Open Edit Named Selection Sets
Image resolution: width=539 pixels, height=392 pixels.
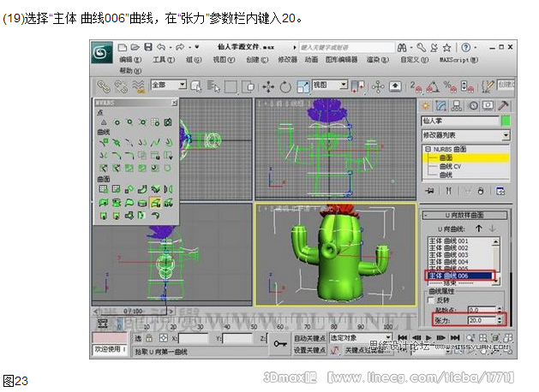pos(488,86)
